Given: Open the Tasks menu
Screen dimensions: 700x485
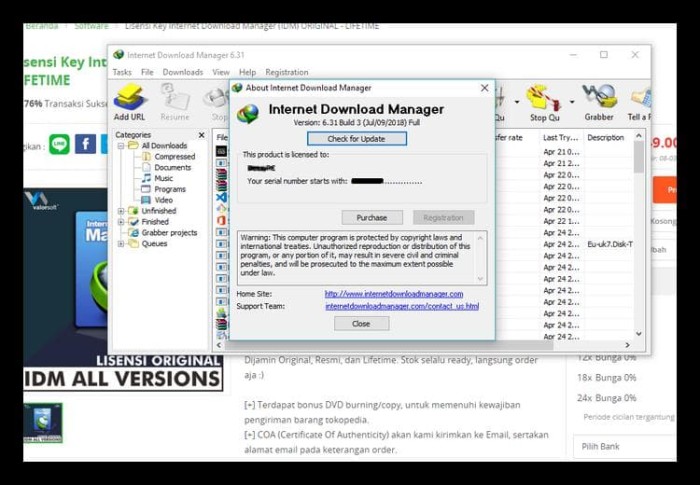Looking at the screenshot, I should pos(122,72).
